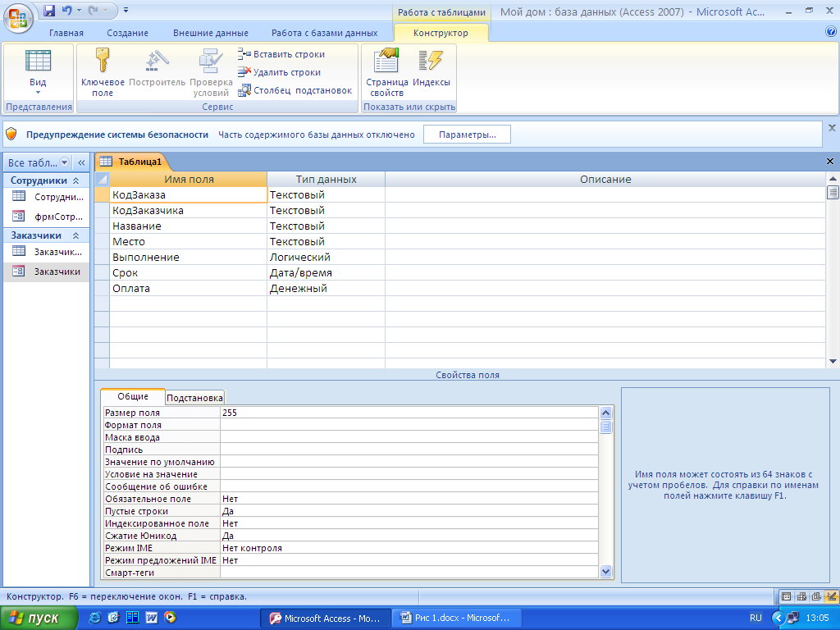Switch to the Подстановка properties tab
Viewport: 840px width, 630px height.
pos(194,398)
